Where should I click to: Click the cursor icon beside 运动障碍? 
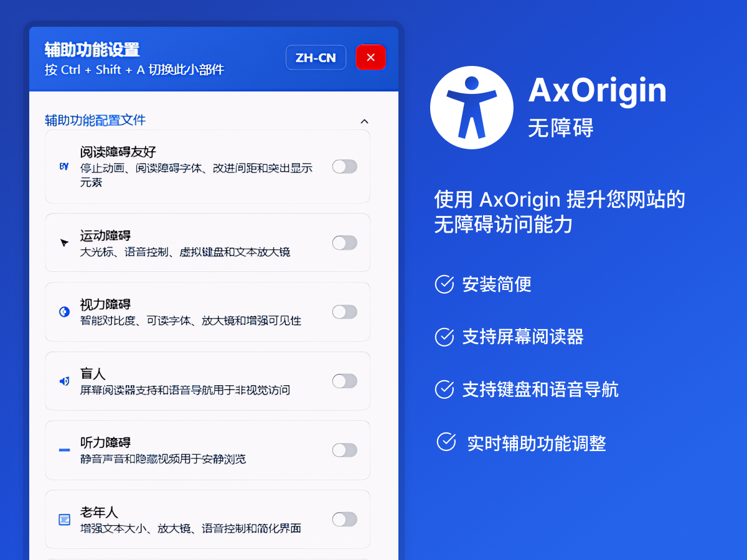[x=64, y=243]
